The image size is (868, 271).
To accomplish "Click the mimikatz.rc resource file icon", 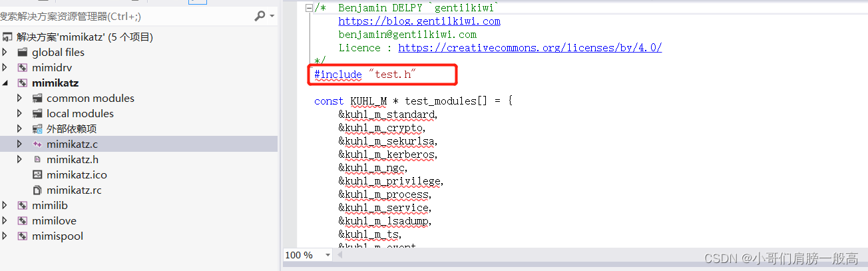I will coord(37,190).
